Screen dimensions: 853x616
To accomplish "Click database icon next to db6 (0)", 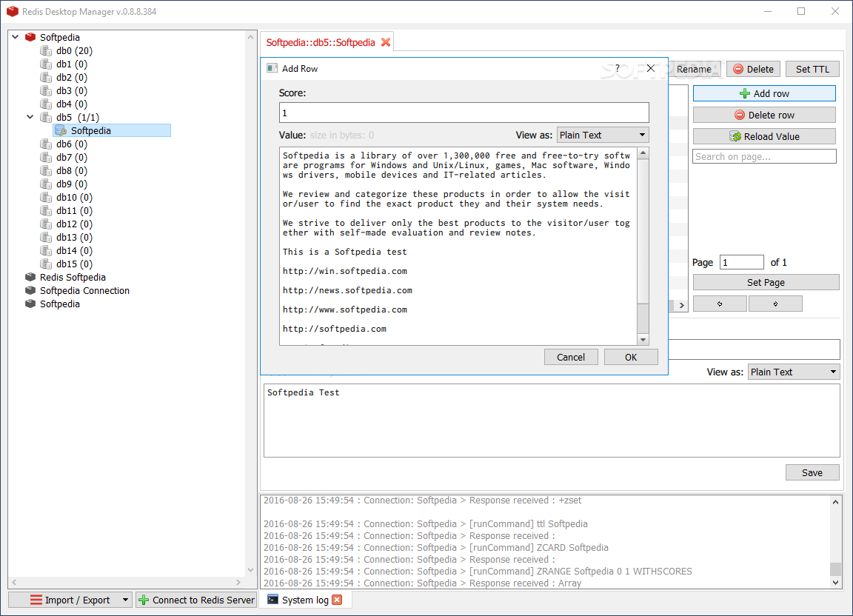I will pyautogui.click(x=46, y=144).
